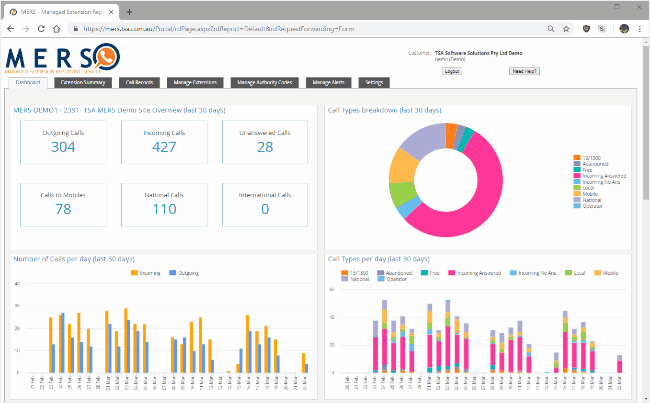Toggle National in the donut chart legend
This screenshot has width=650, height=403.
click(x=587, y=200)
